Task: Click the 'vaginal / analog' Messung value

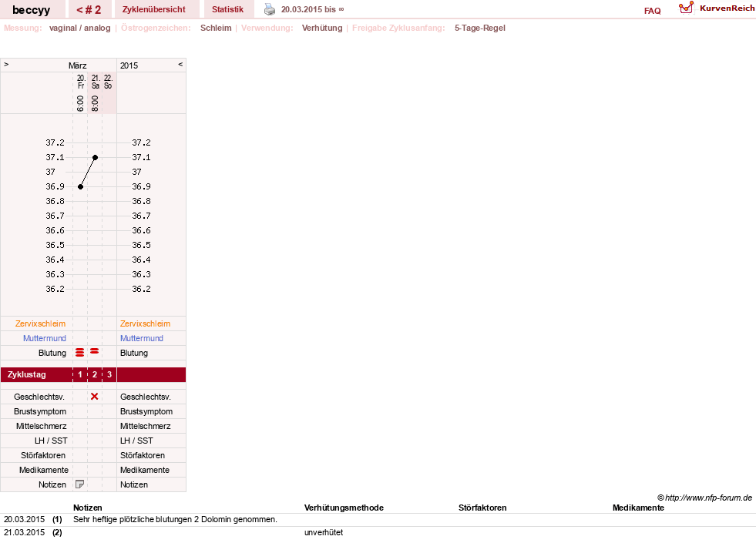Action: coord(80,28)
